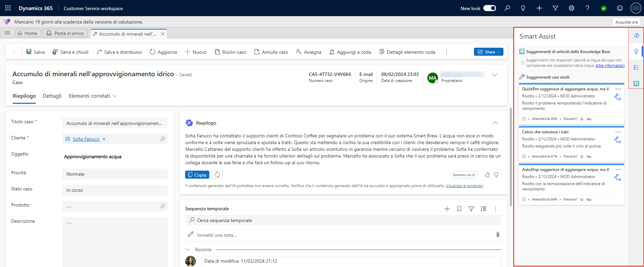The image size is (644, 267).
Task: Open the app launcher waffle menu
Action: point(8,8)
